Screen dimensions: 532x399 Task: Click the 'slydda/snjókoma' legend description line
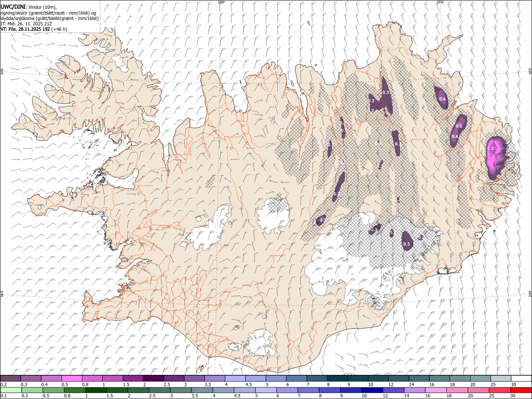click(49, 18)
